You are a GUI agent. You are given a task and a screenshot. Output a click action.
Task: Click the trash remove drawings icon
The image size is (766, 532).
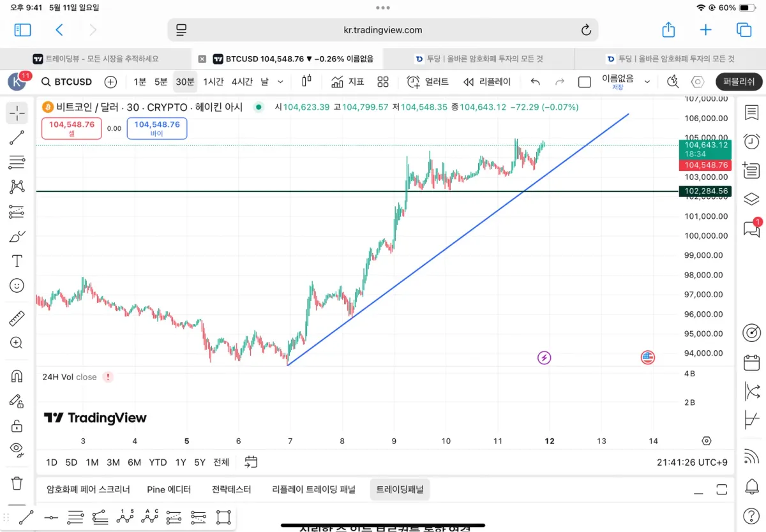click(17, 483)
